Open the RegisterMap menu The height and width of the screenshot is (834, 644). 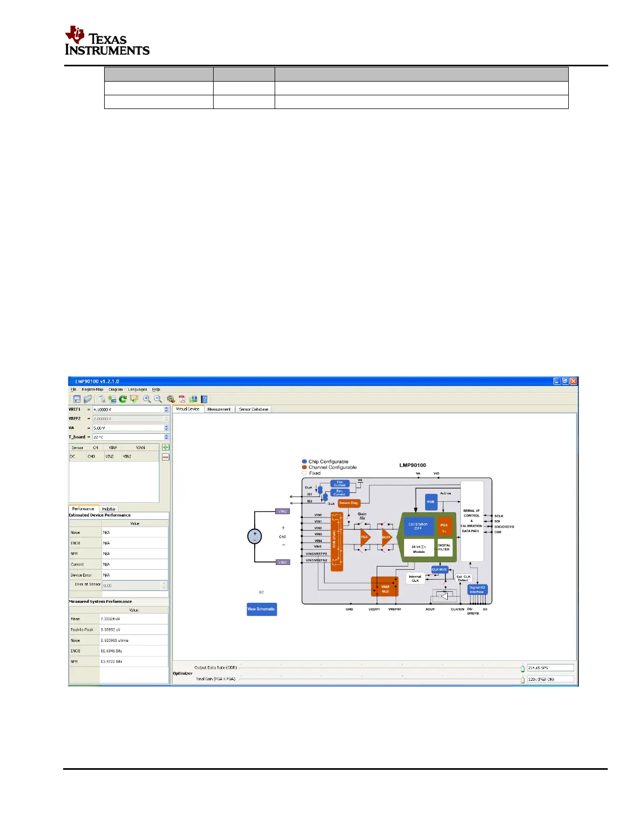click(x=93, y=390)
